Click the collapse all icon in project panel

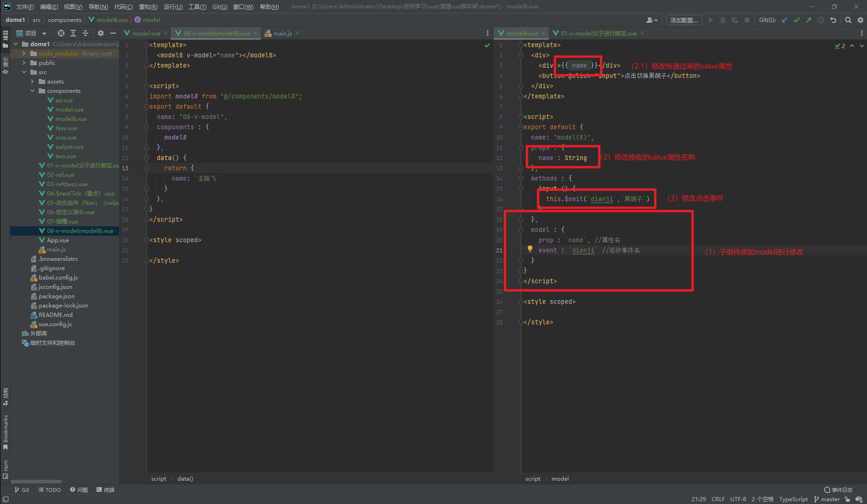[x=85, y=33]
